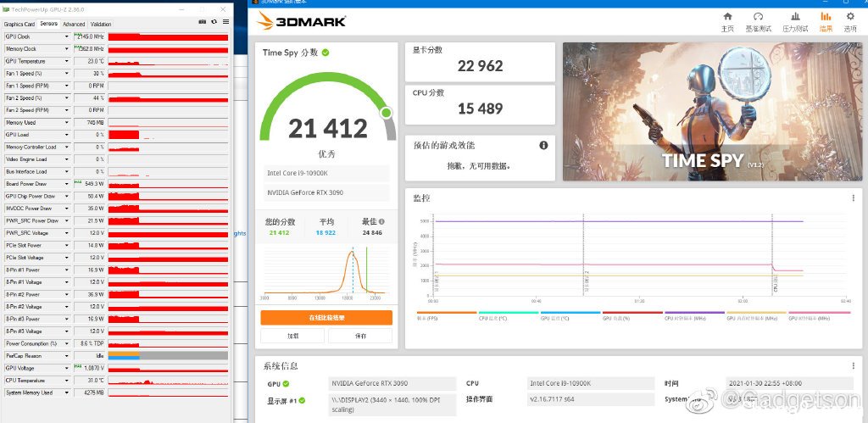Open Board Power Draw dropdown
Screen dimensions: 868x423
click(x=66, y=184)
